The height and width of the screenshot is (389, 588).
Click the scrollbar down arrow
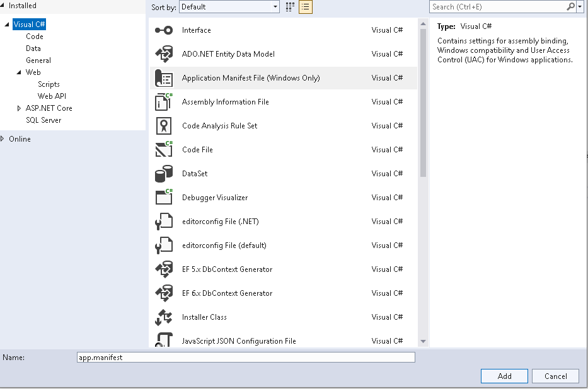coord(424,341)
